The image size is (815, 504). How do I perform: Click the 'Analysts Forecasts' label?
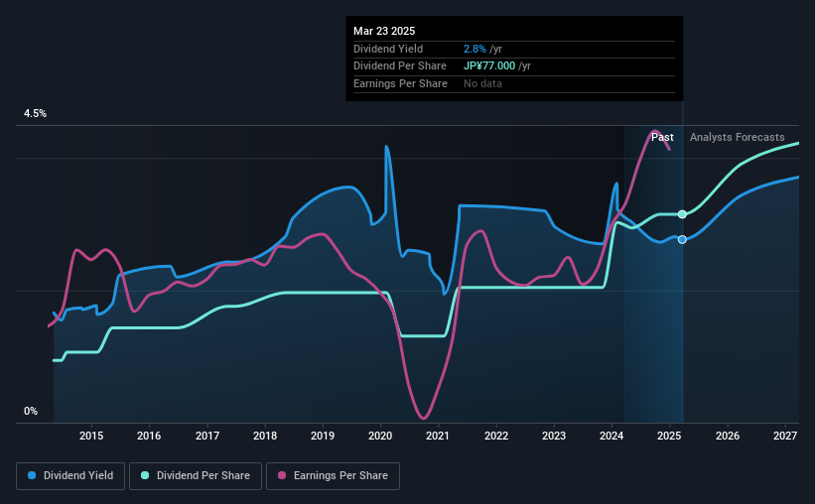click(737, 137)
